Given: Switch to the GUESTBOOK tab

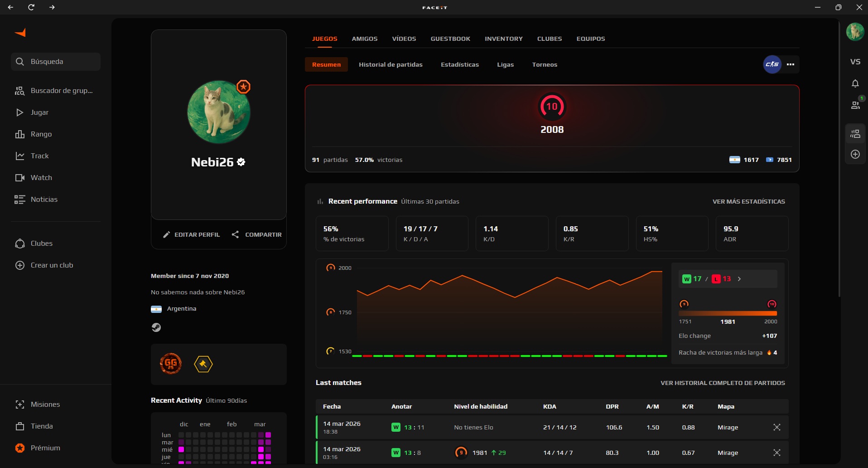Looking at the screenshot, I should tap(450, 39).
